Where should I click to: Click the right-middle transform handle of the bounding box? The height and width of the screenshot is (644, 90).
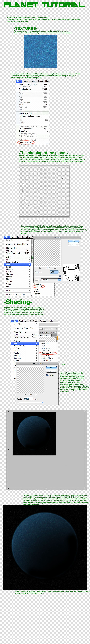point(85,450)
